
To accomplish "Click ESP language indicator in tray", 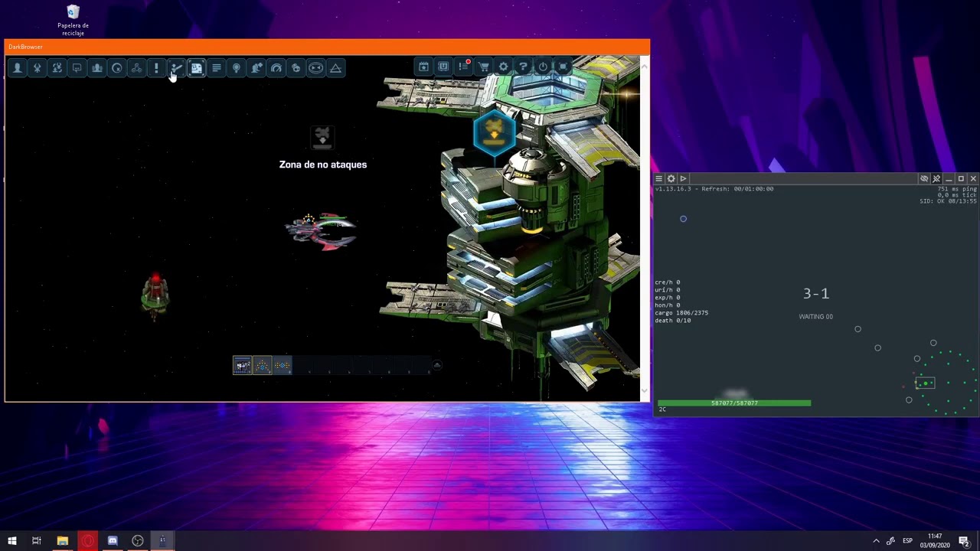I will (907, 541).
